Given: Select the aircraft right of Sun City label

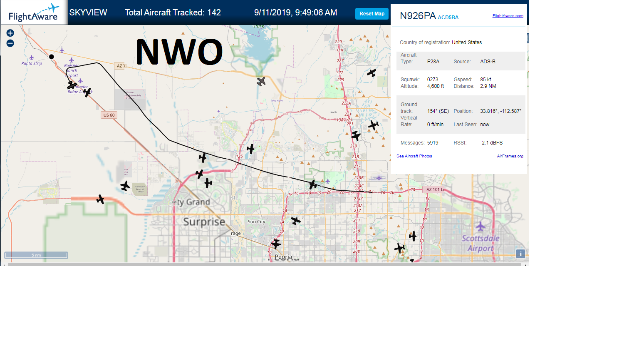Looking at the screenshot, I should [x=295, y=220].
